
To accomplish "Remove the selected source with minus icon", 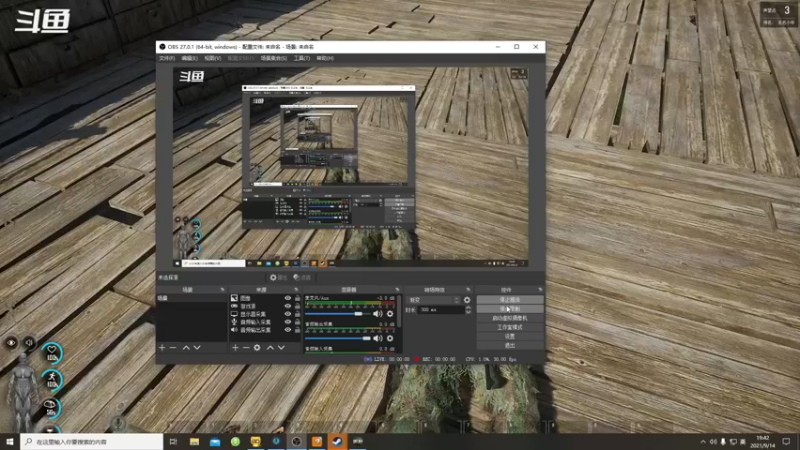I will (x=246, y=347).
